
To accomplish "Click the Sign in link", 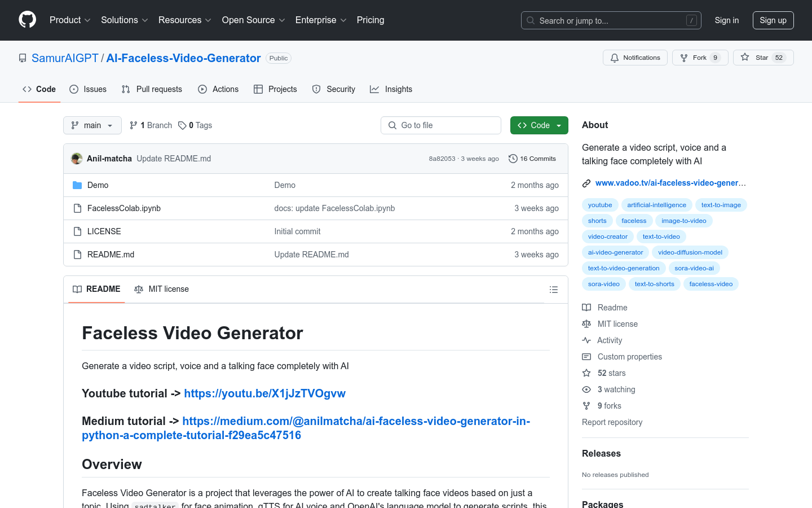I will (727, 20).
